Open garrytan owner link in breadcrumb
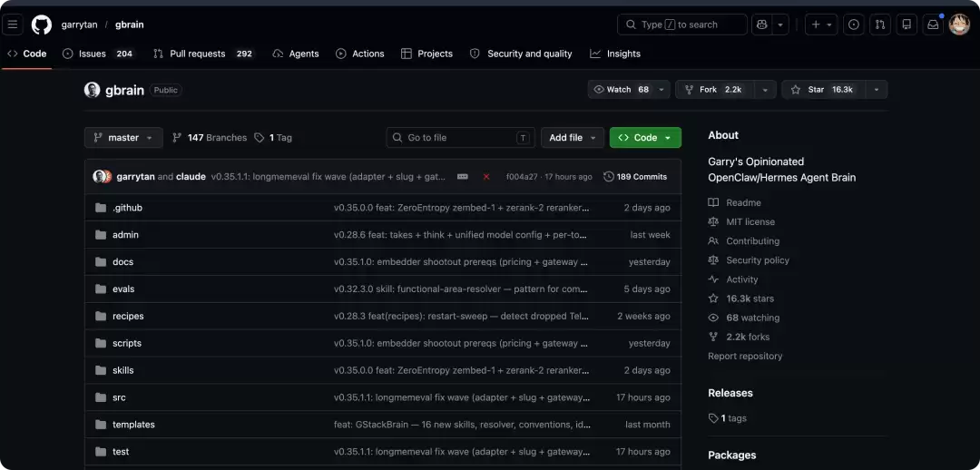The image size is (980, 470). click(77, 24)
